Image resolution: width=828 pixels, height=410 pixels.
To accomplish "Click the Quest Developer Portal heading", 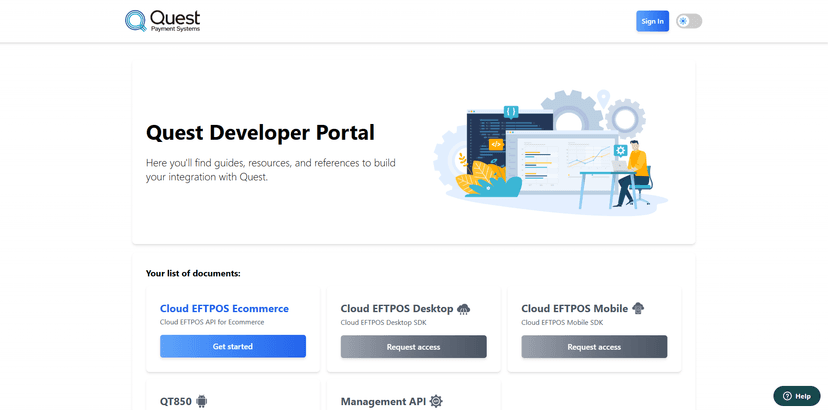I will point(260,133).
